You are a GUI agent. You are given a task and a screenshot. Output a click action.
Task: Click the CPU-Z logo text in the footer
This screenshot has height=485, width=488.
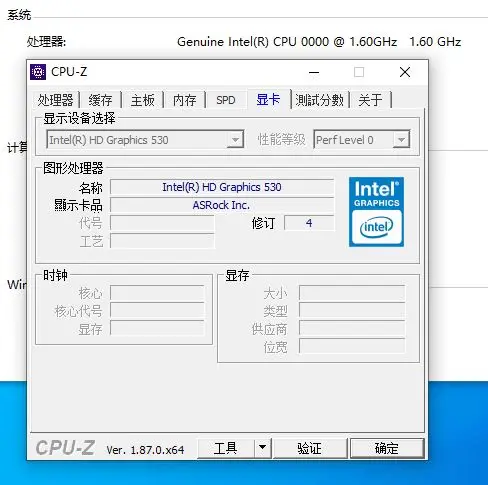[65, 448]
